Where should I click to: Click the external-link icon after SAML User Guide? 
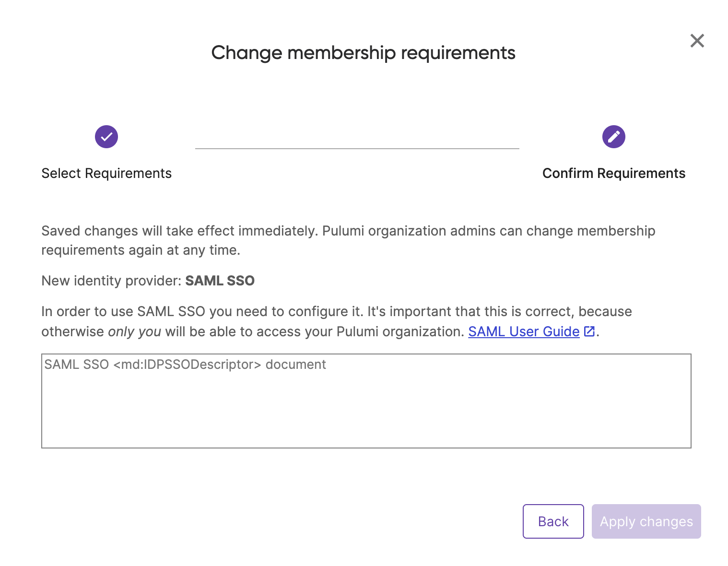[589, 331]
